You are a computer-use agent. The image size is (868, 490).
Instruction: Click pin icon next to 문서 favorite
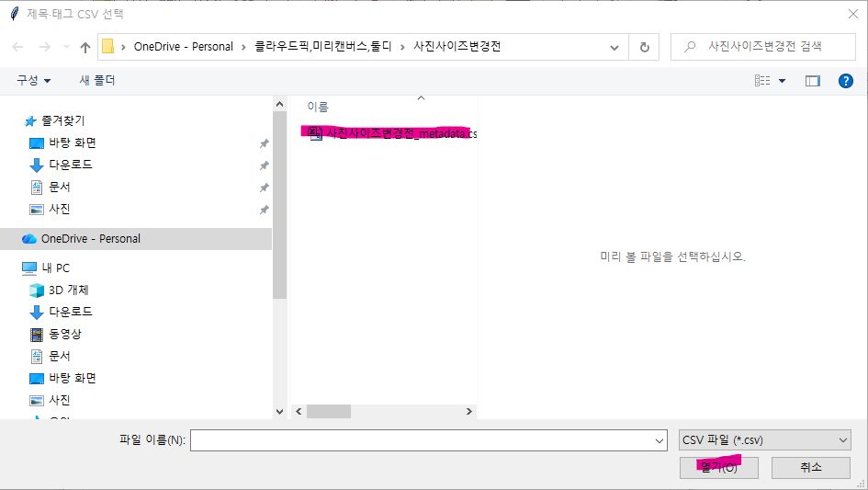click(x=264, y=188)
